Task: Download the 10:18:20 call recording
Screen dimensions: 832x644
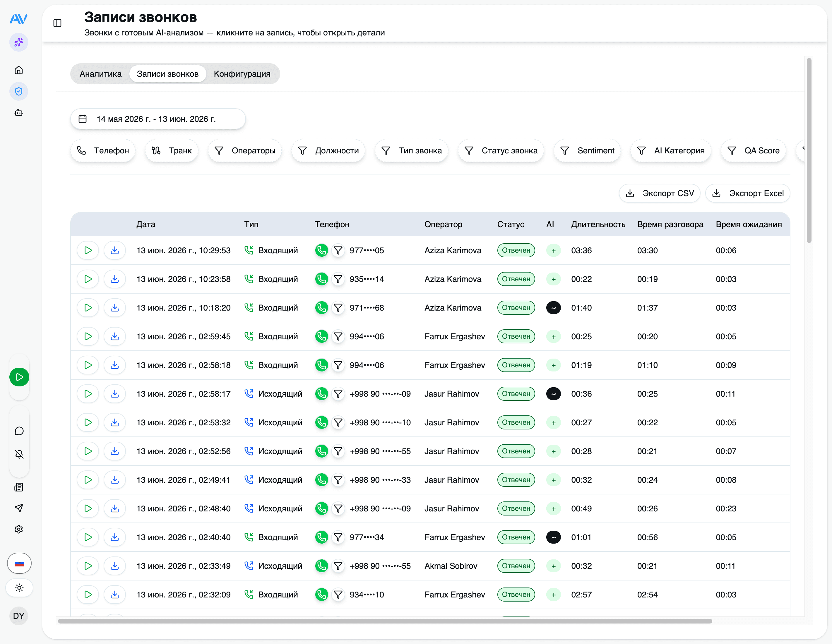Action: click(x=115, y=308)
